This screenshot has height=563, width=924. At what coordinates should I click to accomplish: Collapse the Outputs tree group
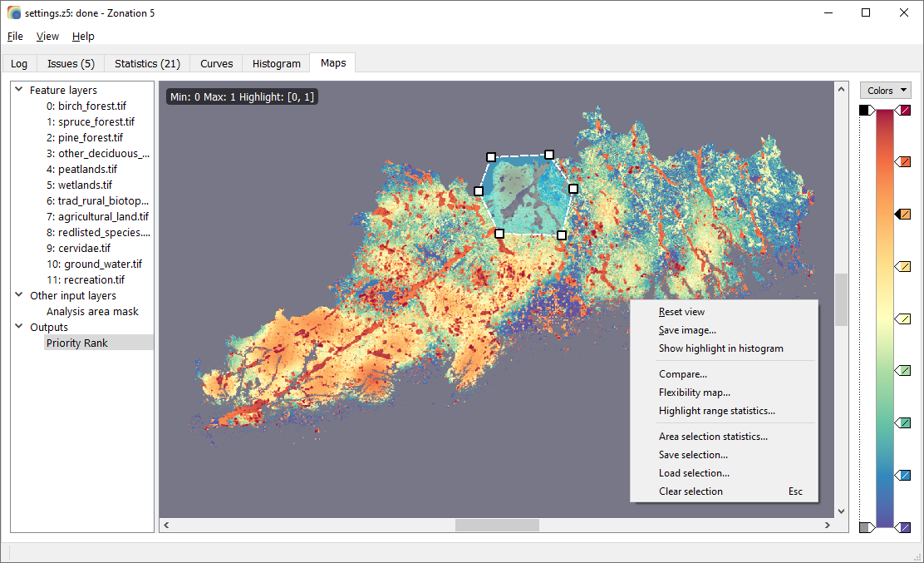pyautogui.click(x=19, y=327)
